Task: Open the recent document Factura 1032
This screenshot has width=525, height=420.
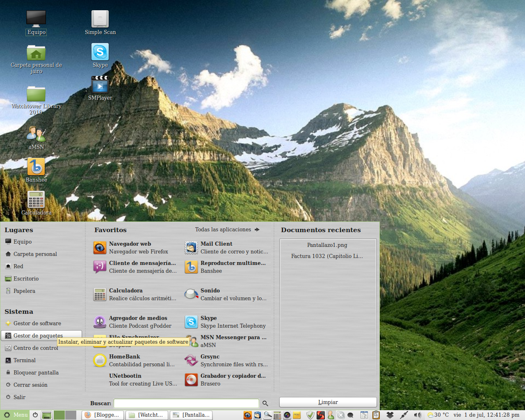Action: tap(327, 256)
